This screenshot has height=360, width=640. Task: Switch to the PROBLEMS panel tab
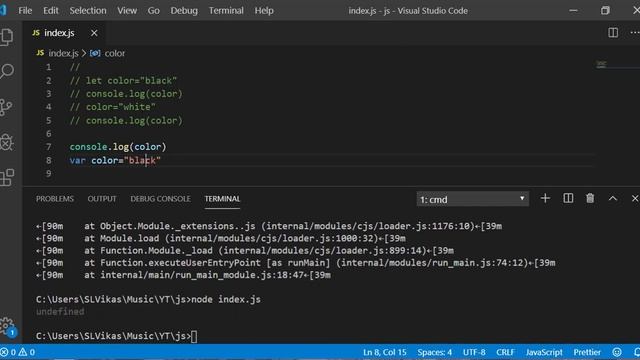55,199
